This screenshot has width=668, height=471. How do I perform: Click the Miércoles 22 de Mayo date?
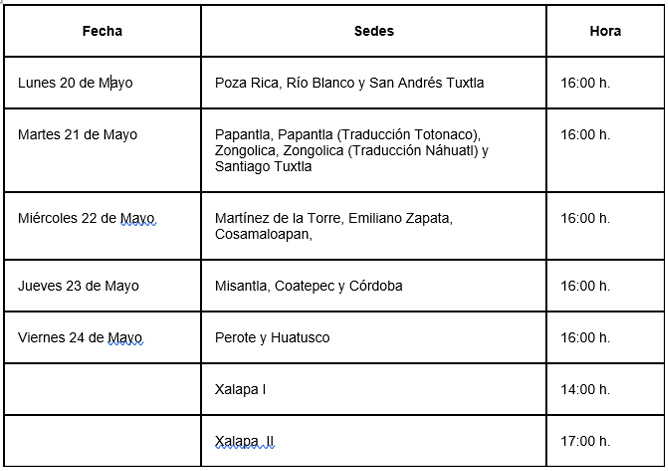[88, 218]
